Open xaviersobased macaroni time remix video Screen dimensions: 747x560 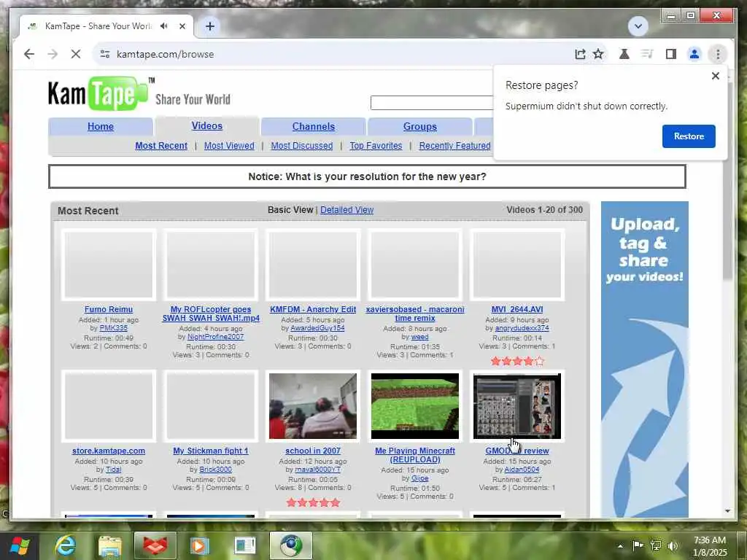415,314
